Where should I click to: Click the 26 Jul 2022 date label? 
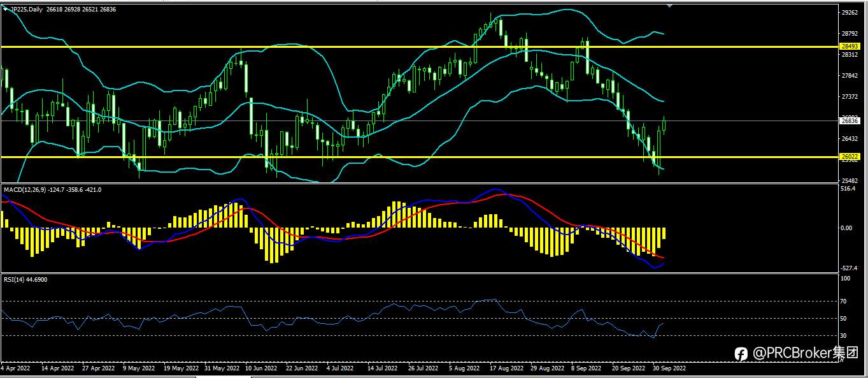423,368
